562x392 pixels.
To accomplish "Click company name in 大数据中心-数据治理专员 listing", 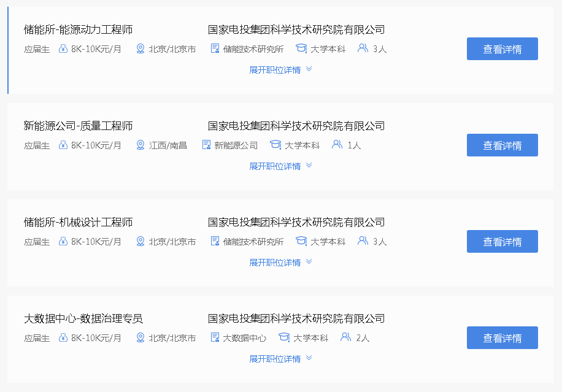I will [x=296, y=319].
